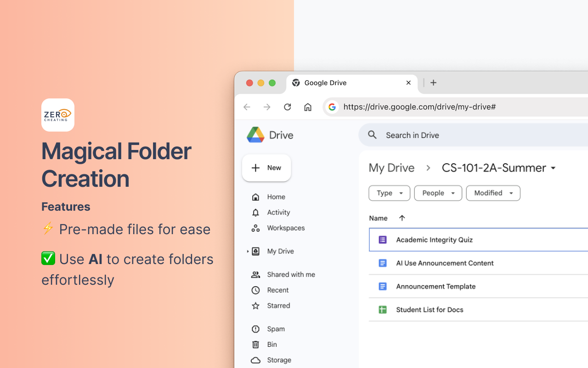Sort files by the Name column header
Image resolution: width=588 pixels, height=368 pixels.
[378, 218]
